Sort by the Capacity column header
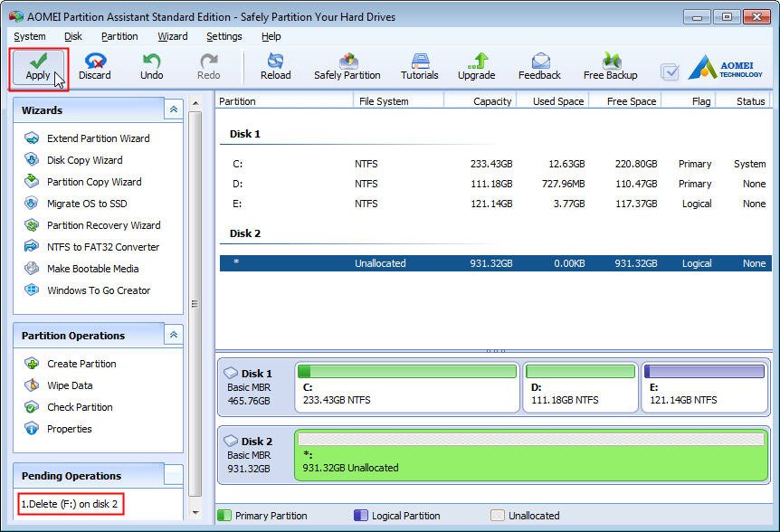 coord(491,101)
